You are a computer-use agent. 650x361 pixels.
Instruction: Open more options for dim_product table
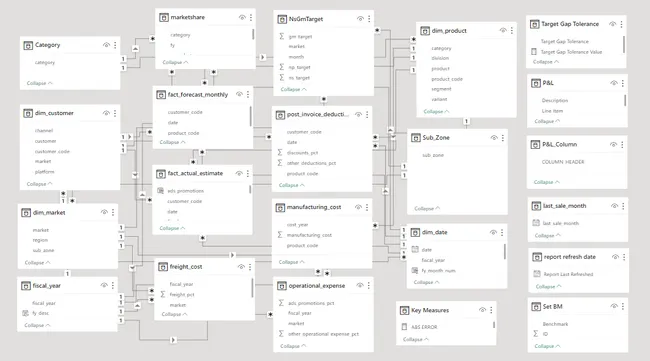tap(512, 30)
